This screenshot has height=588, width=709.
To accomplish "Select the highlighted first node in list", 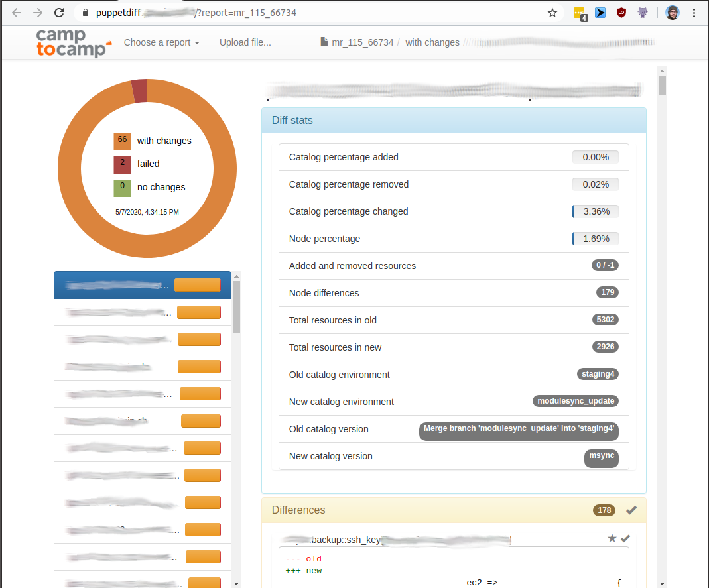I will click(x=143, y=285).
